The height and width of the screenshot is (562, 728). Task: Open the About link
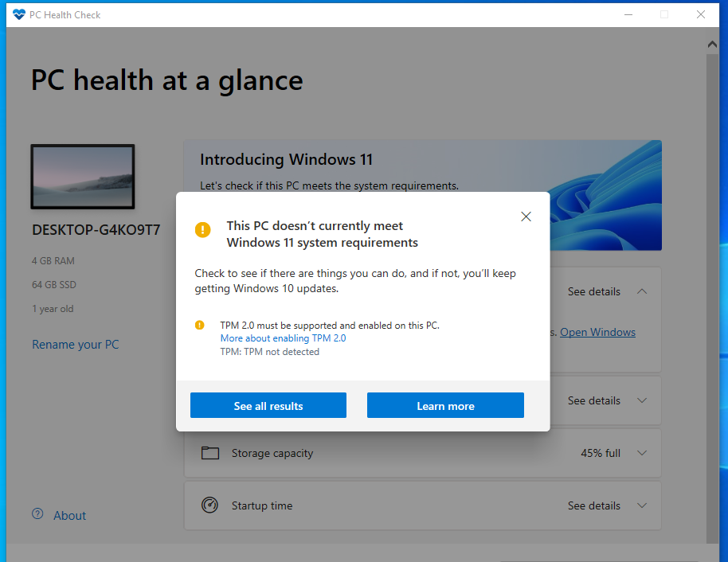click(x=69, y=516)
